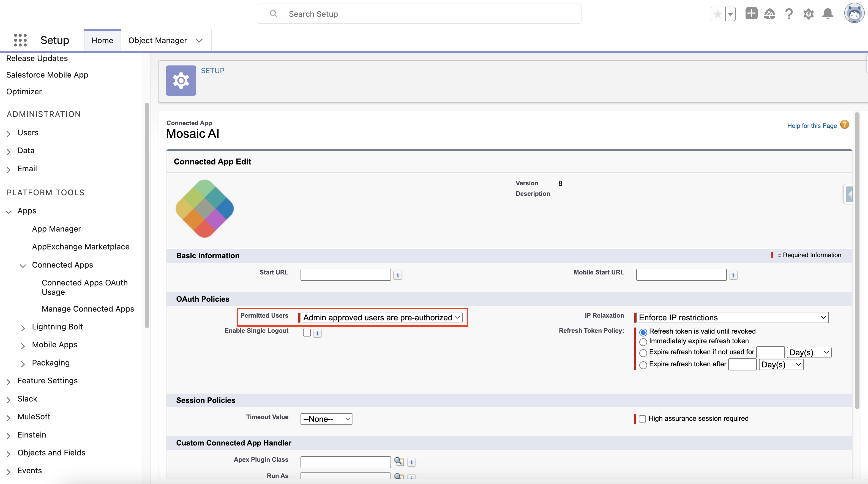
Task: Open the Salesforce help question mark
Action: (789, 14)
